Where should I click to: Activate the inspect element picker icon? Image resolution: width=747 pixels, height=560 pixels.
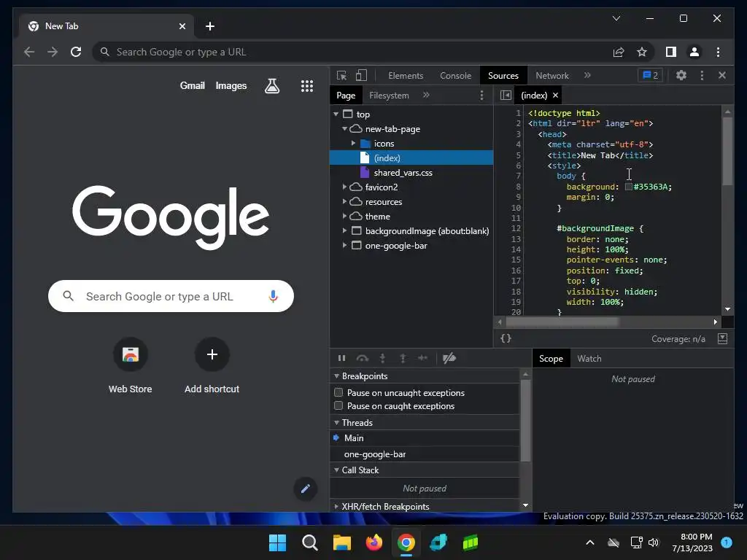click(341, 75)
